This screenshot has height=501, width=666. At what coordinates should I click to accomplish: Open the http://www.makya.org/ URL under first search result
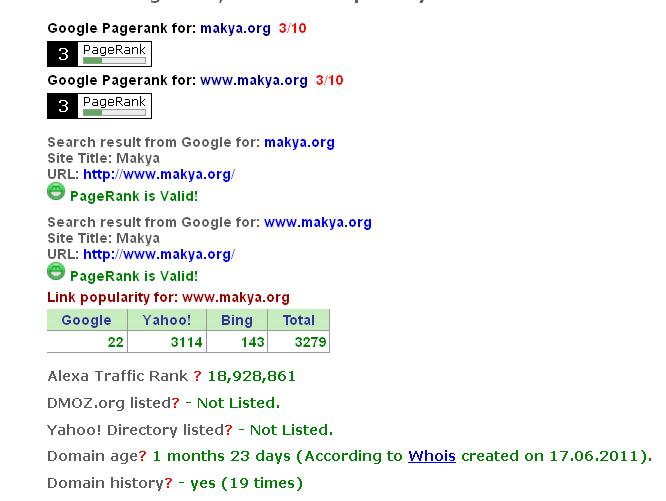[159, 175]
